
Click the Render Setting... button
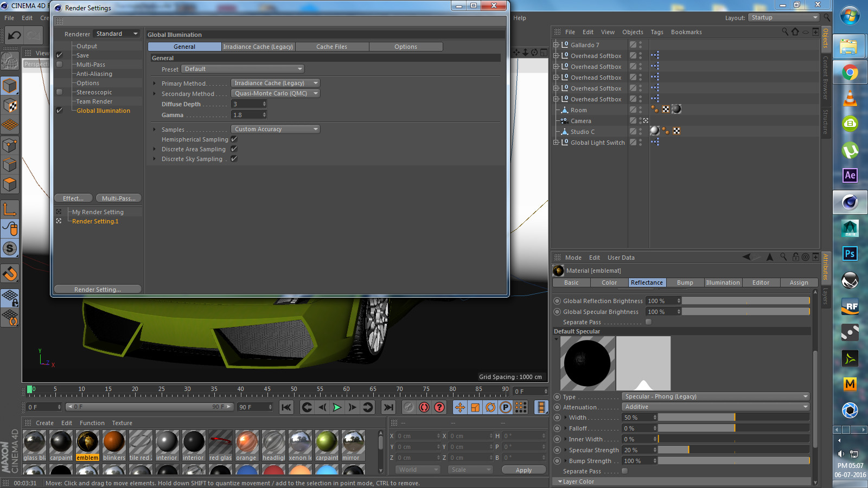(98, 290)
